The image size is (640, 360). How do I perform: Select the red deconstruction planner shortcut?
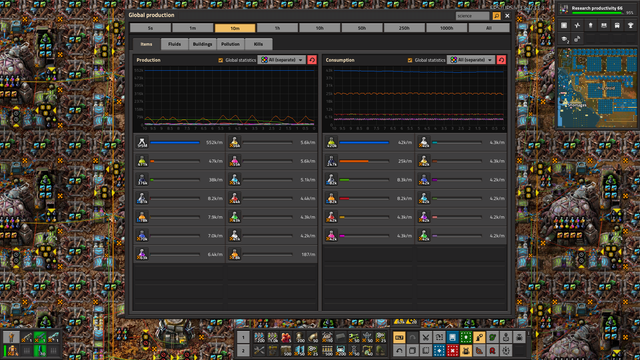point(453,351)
